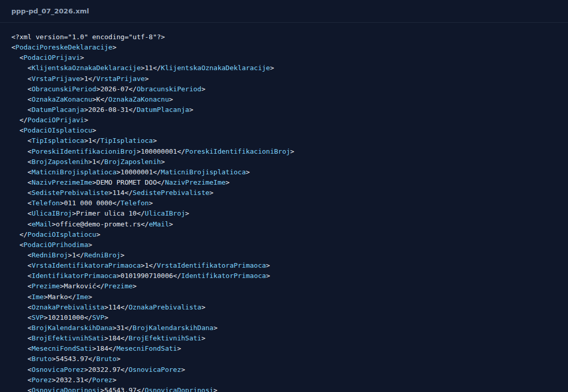Select the BrojKalendarskihDana 31 line

pos(122,328)
